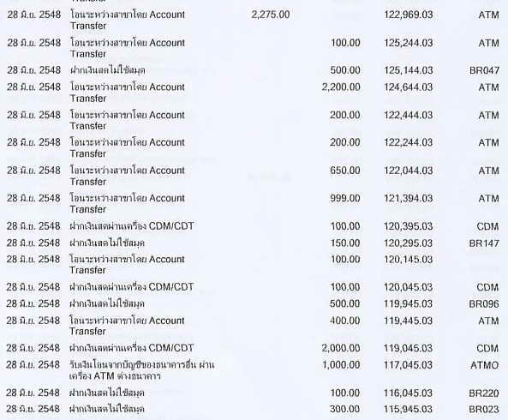Image resolution: width=508 pixels, height=420 pixels.
Task: Click the BR047 channel code
Action: 484,70
